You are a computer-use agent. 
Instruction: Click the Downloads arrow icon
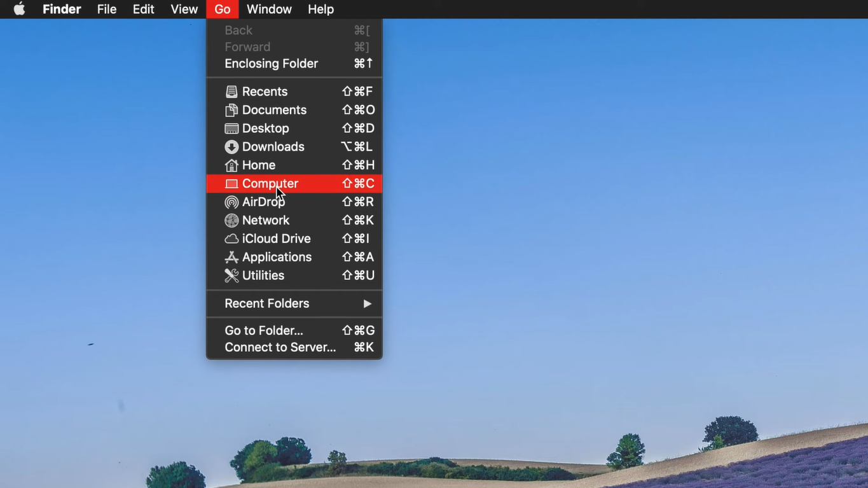pos(231,146)
